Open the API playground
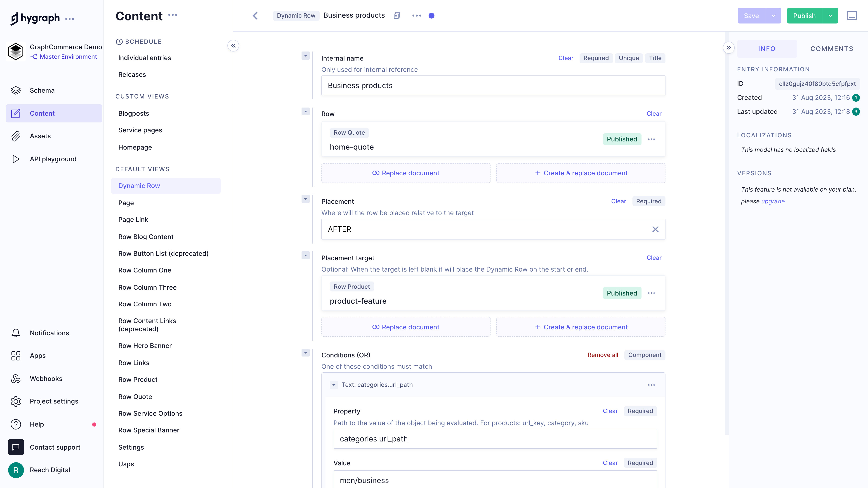This screenshot has height=488, width=868. (53, 159)
